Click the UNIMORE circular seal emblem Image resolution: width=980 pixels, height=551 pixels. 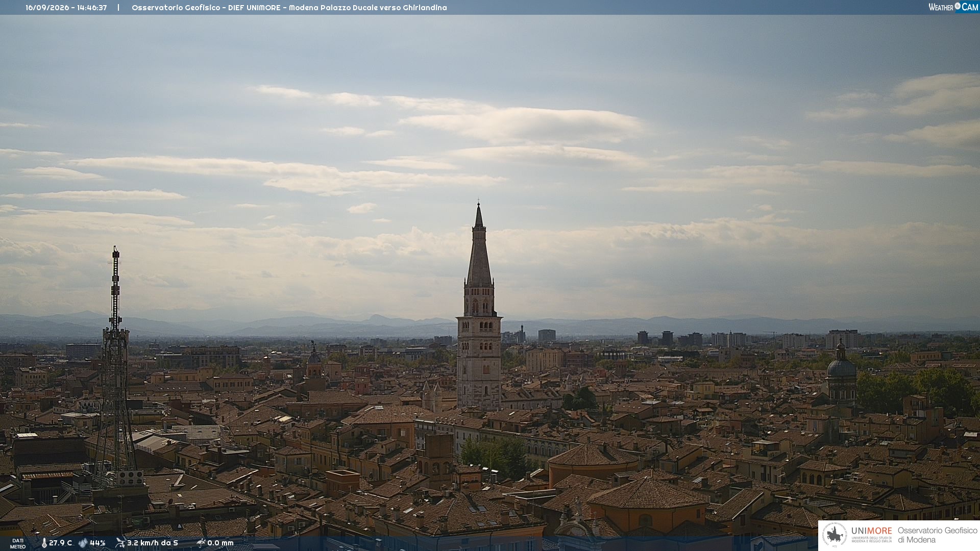835,535
